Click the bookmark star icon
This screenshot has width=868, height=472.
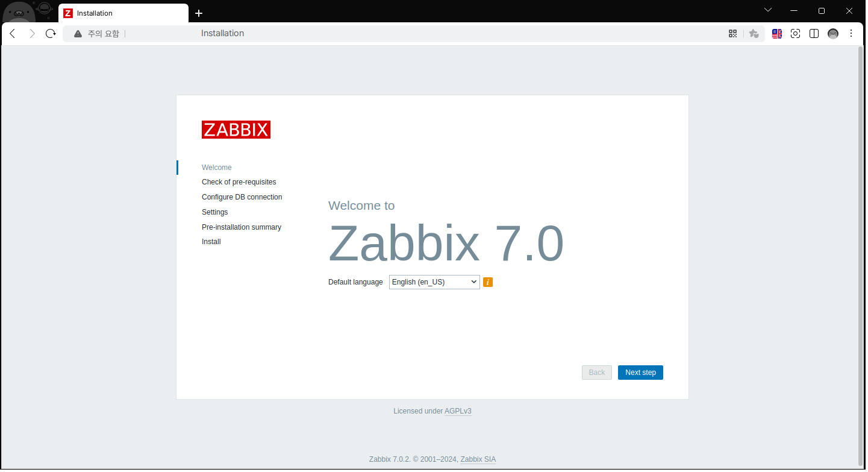(754, 34)
